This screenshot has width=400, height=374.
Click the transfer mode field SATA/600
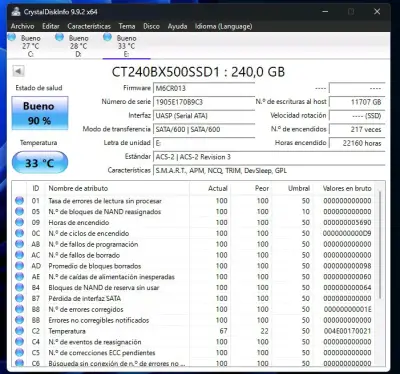tap(204, 129)
